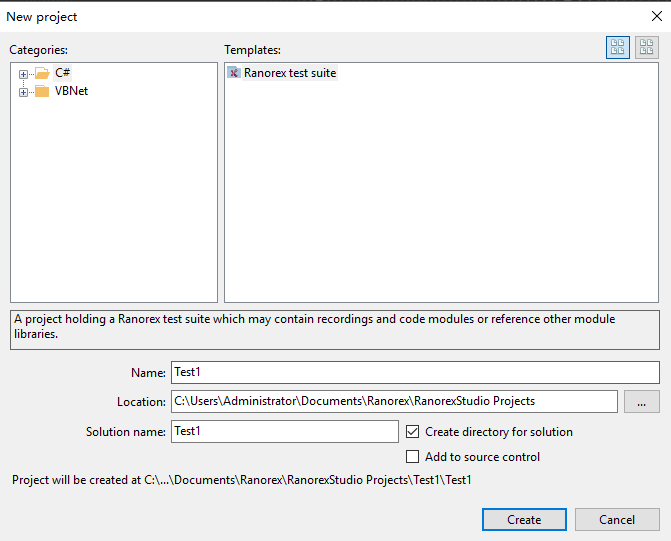Click the VBNet folder icon

(42, 91)
